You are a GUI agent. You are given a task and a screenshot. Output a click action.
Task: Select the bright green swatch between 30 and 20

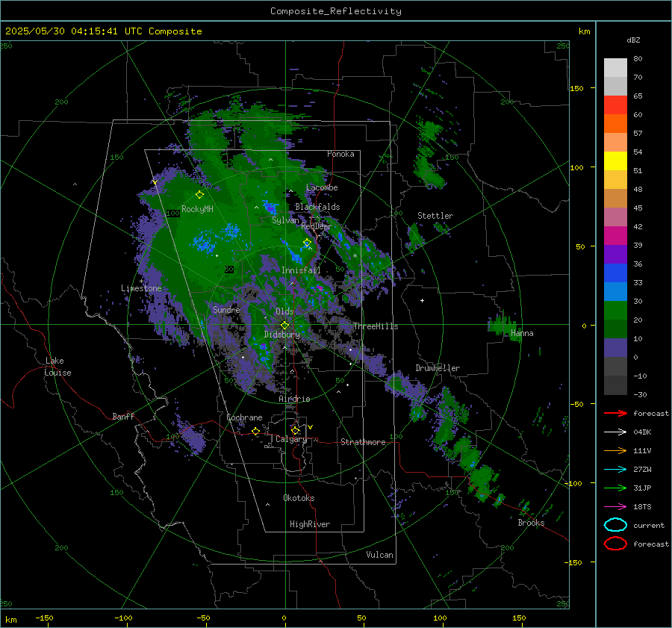pos(615,311)
